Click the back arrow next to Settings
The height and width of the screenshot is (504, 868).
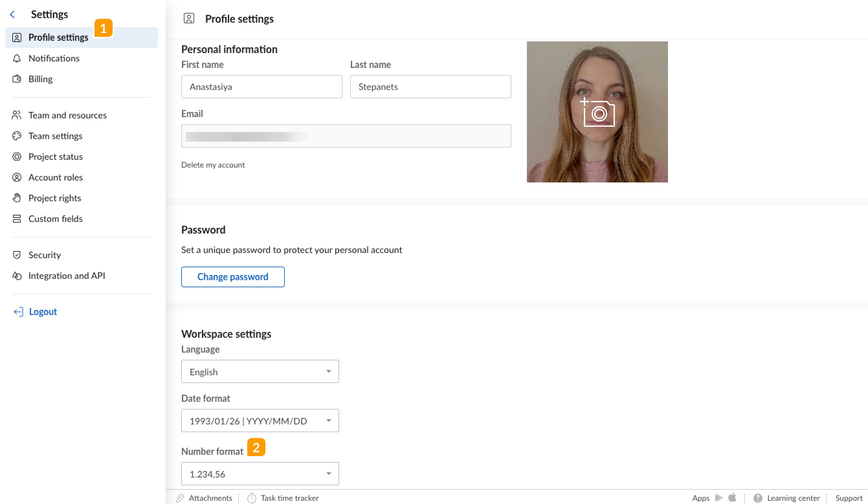(12, 15)
